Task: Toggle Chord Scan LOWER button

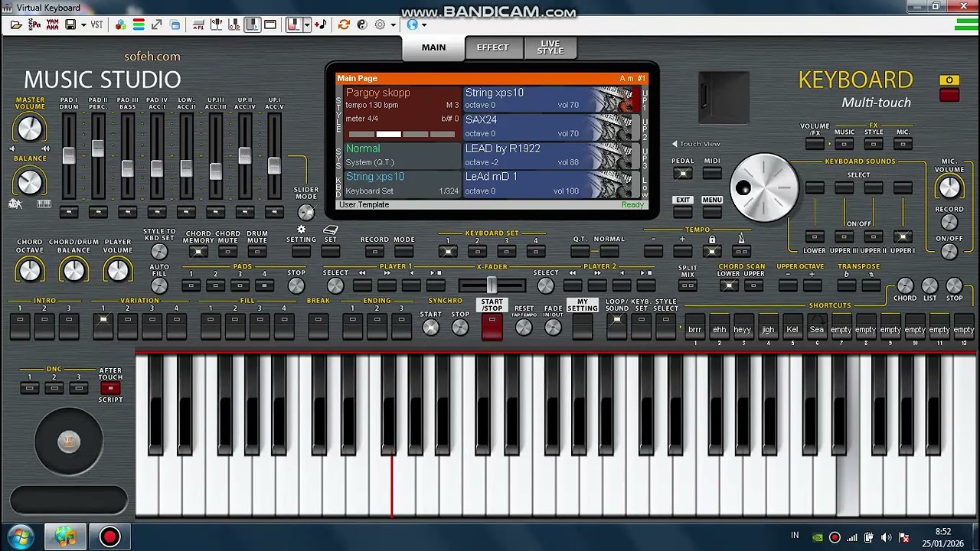Action: [x=729, y=285]
